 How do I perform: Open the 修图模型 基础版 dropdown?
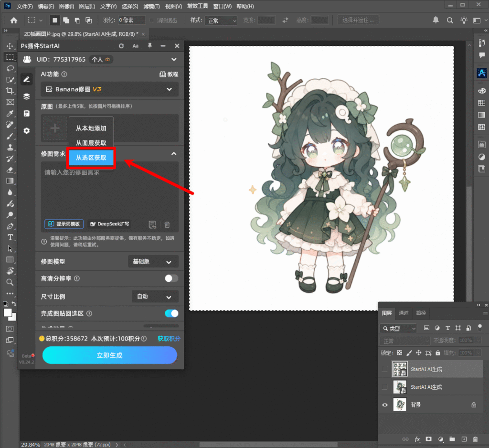click(153, 261)
